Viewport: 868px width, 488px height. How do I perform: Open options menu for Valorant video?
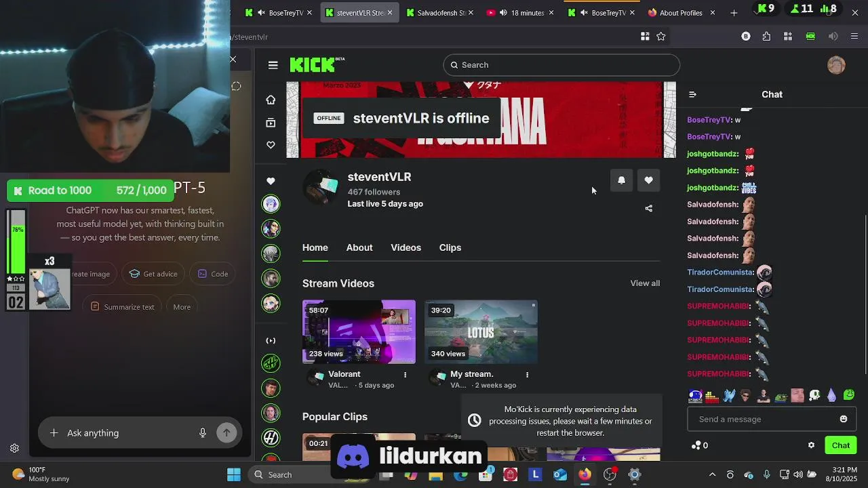coord(406,375)
